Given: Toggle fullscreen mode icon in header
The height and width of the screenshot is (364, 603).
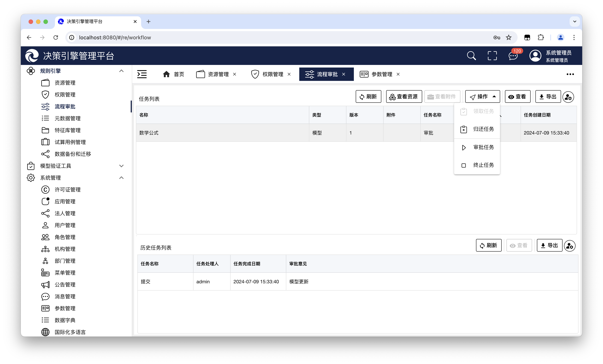Looking at the screenshot, I should [492, 56].
